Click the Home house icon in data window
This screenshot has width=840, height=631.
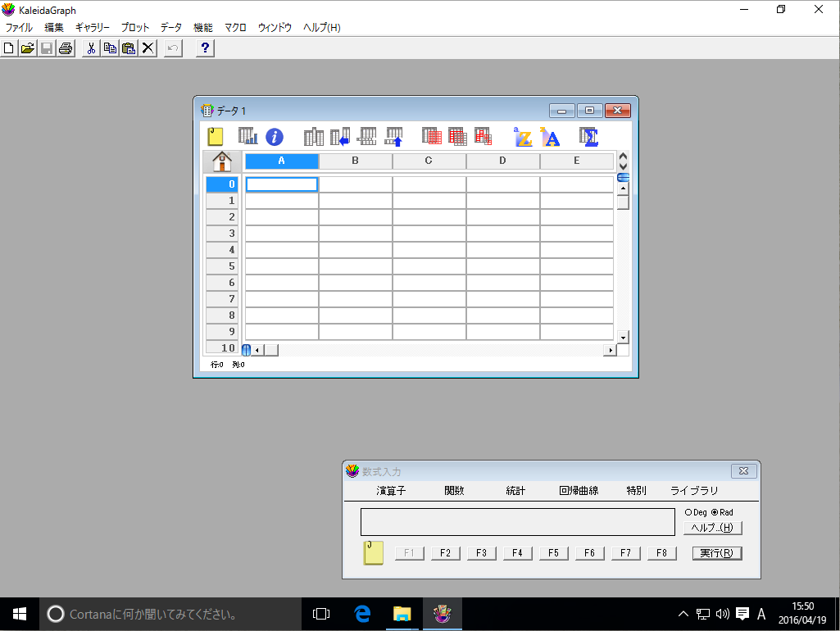click(222, 161)
